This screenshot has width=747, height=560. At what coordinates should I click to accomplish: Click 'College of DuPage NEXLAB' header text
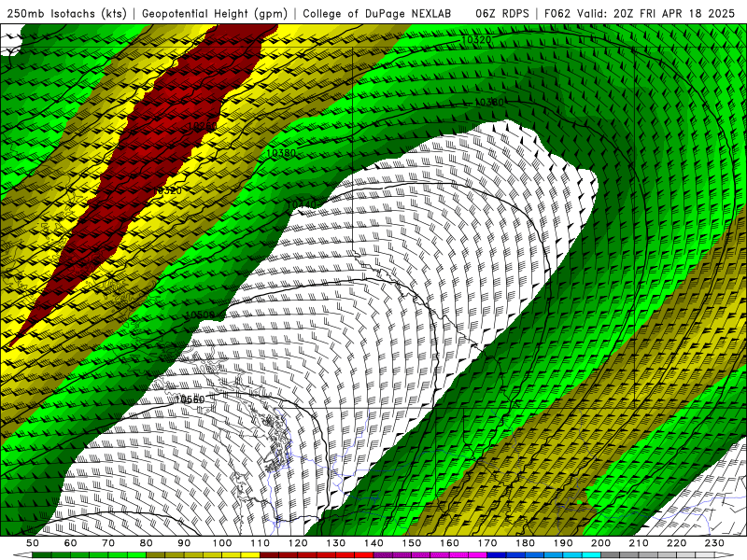(x=377, y=13)
